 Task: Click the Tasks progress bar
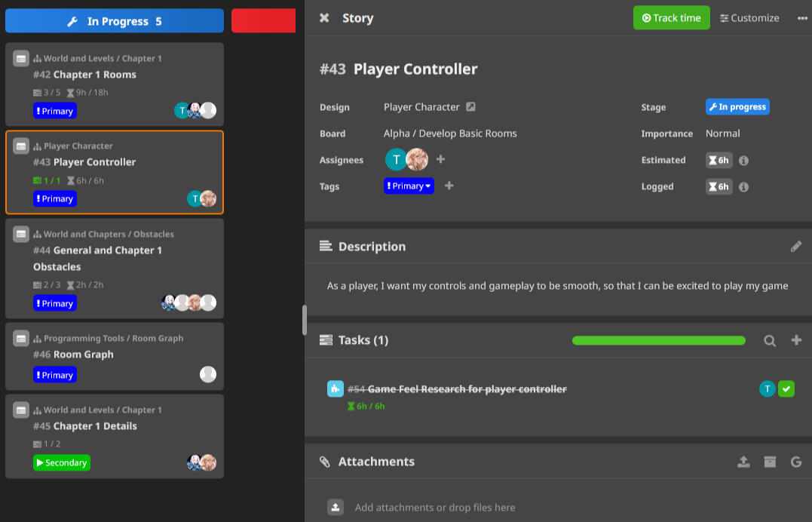[658, 340]
